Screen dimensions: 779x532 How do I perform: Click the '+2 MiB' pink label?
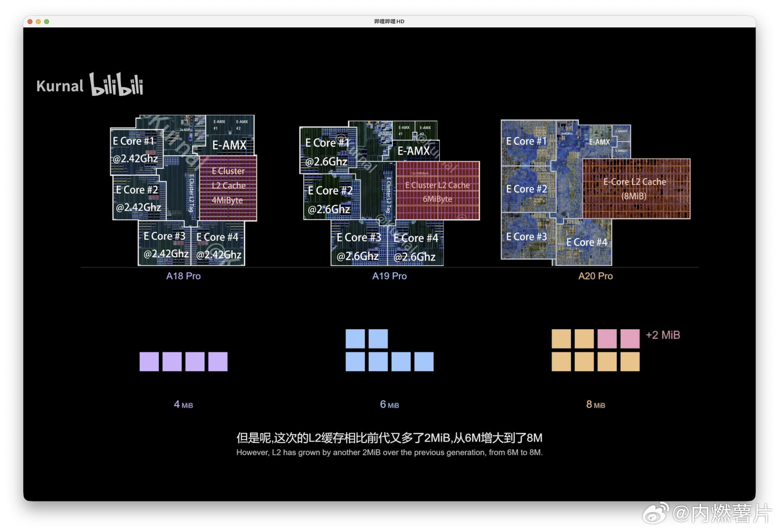pos(663,335)
